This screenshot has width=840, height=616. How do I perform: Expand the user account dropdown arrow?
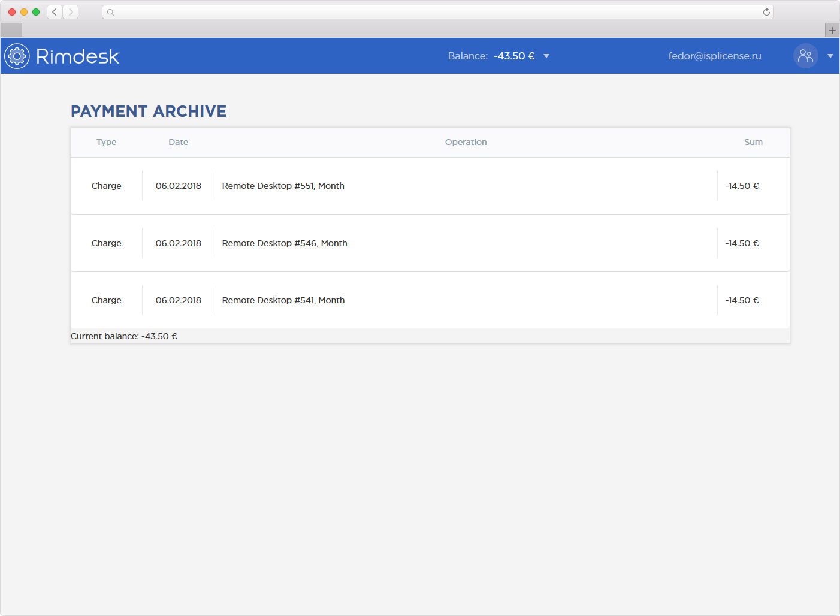[830, 56]
